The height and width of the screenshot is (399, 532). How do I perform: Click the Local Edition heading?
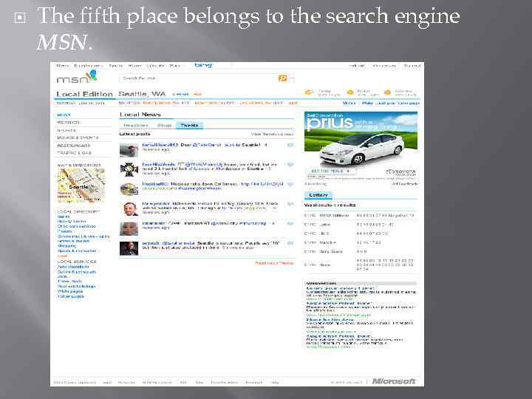(x=84, y=94)
